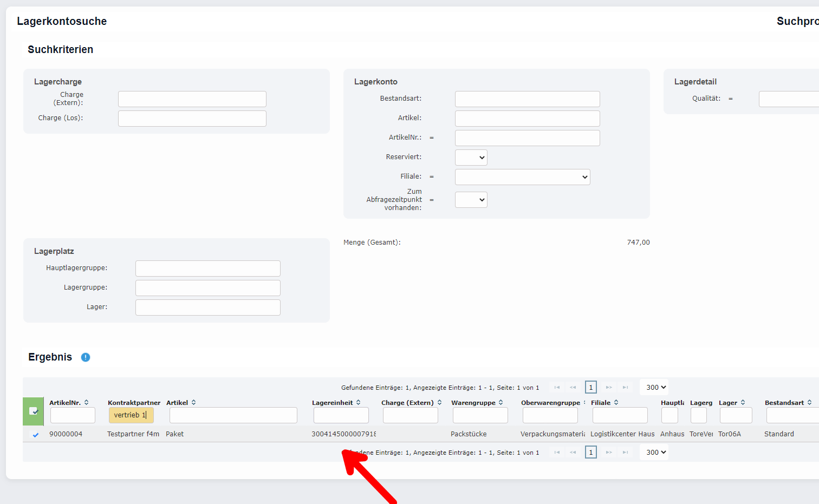Toggle checkbox for row 90000004
Viewport: 819px width, 504px height.
pos(36,434)
